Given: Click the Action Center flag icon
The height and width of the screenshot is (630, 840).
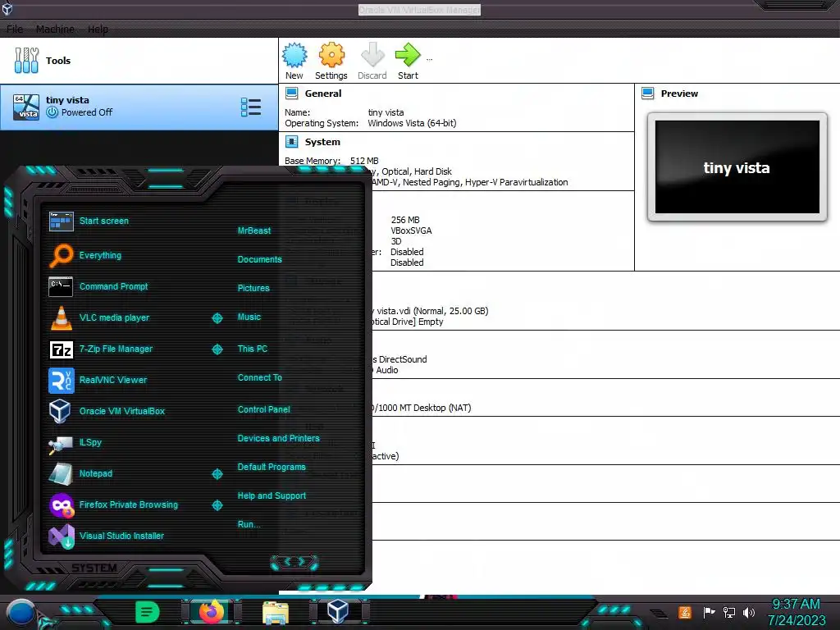Looking at the screenshot, I should click(709, 612).
